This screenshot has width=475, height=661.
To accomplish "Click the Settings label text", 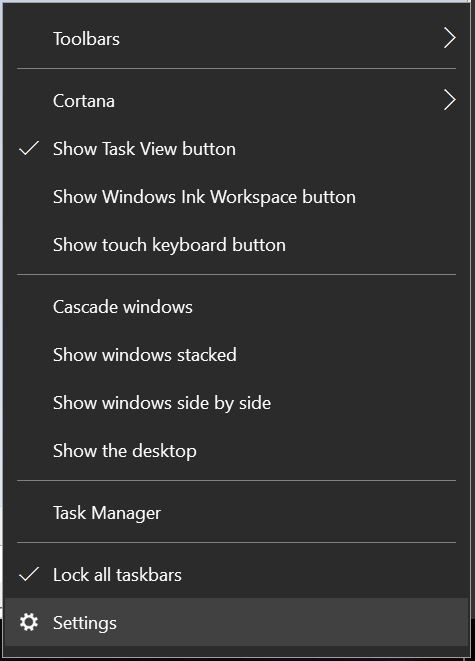I will [85, 623].
